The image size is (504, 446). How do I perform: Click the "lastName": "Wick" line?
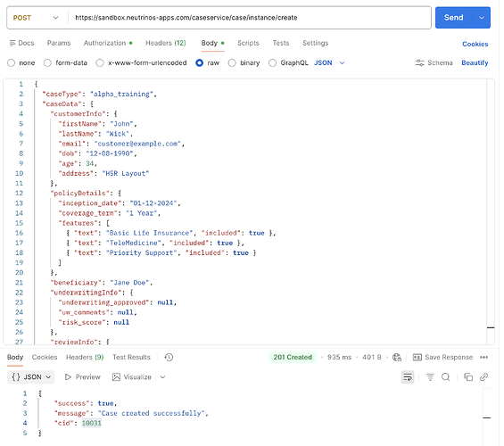[95, 134]
